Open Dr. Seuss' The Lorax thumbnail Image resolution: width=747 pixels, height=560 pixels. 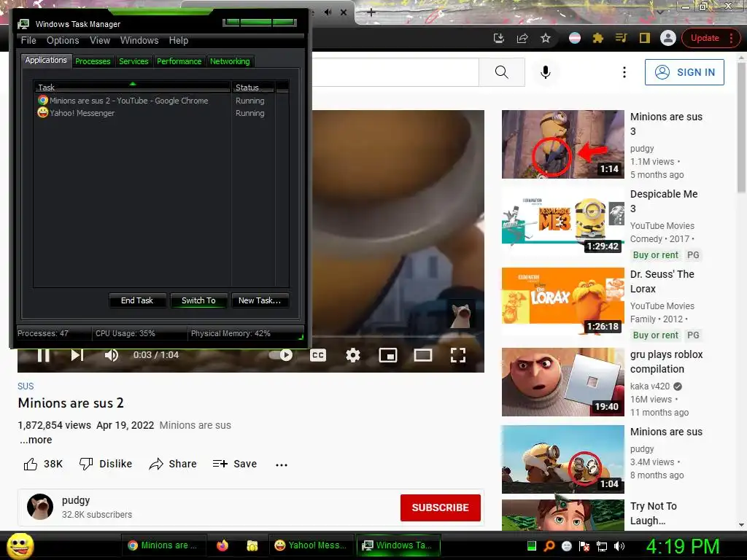(562, 302)
